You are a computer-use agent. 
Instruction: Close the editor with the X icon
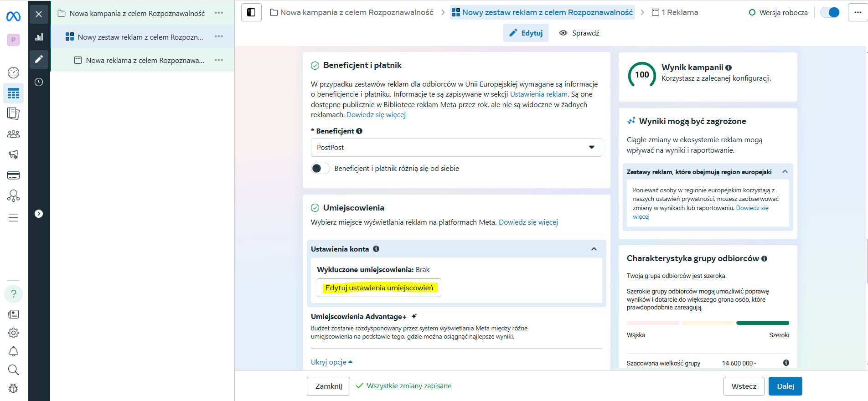pos(39,14)
